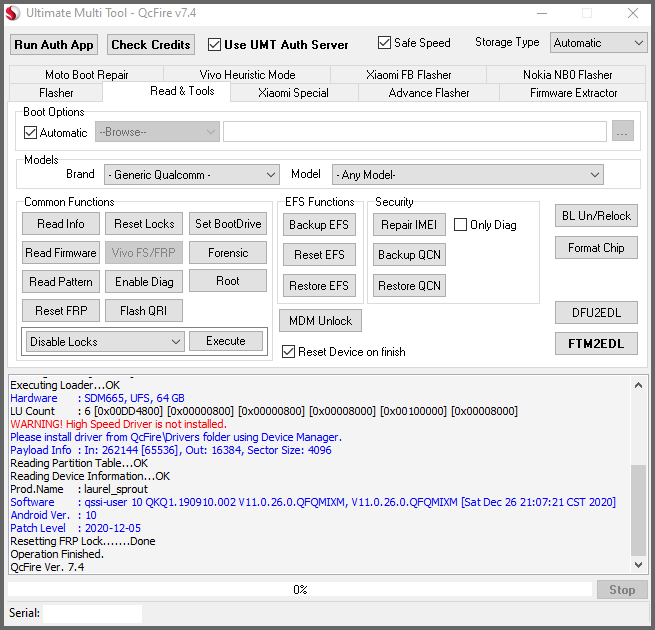This screenshot has height=630, width=655.
Task: Click the FTM2EDL button
Action: coord(596,343)
